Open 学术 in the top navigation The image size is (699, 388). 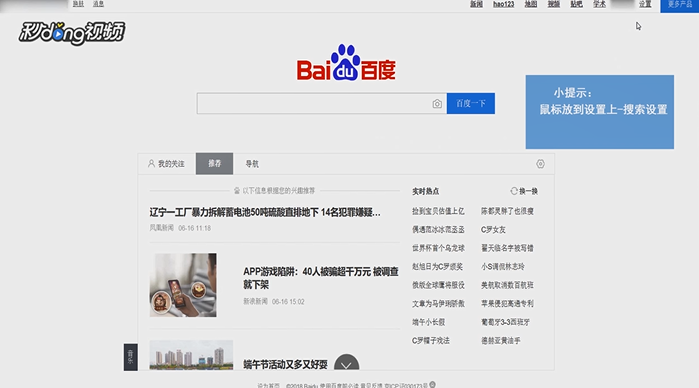pyautogui.click(x=600, y=4)
